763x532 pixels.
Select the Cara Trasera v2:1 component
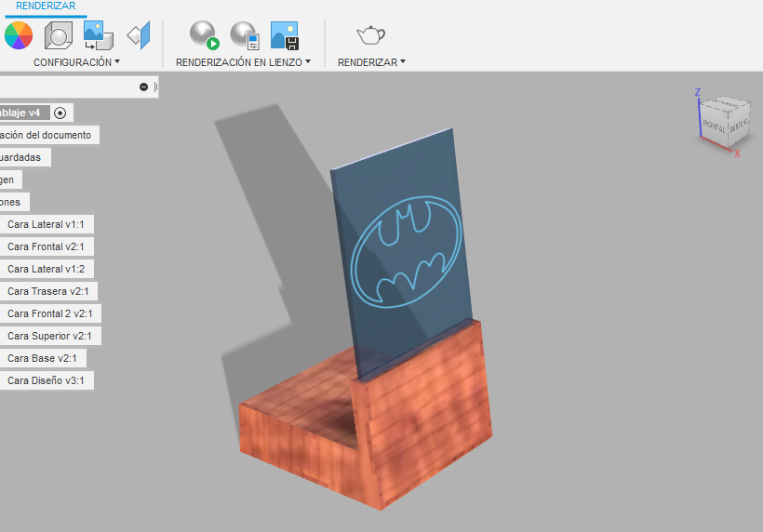point(48,292)
